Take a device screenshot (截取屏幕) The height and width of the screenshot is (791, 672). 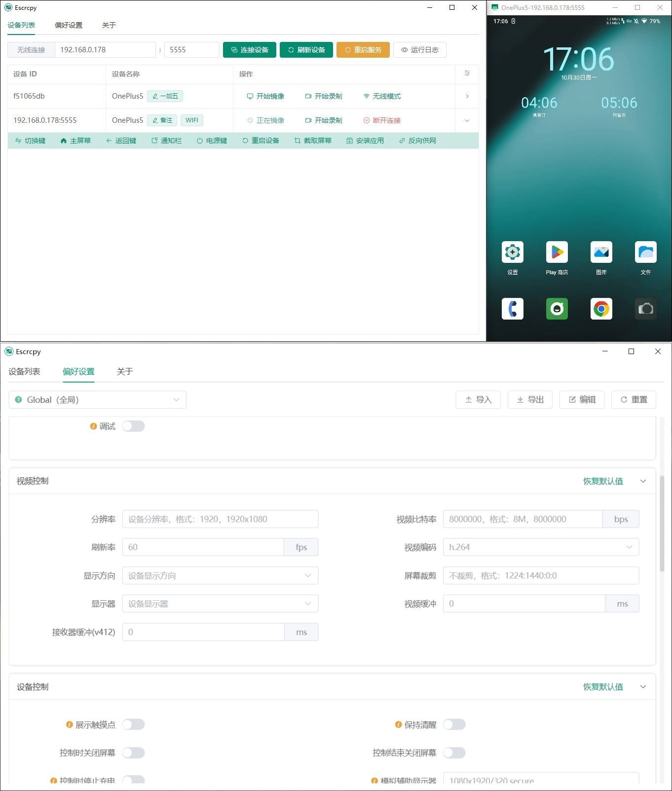pyautogui.click(x=313, y=141)
